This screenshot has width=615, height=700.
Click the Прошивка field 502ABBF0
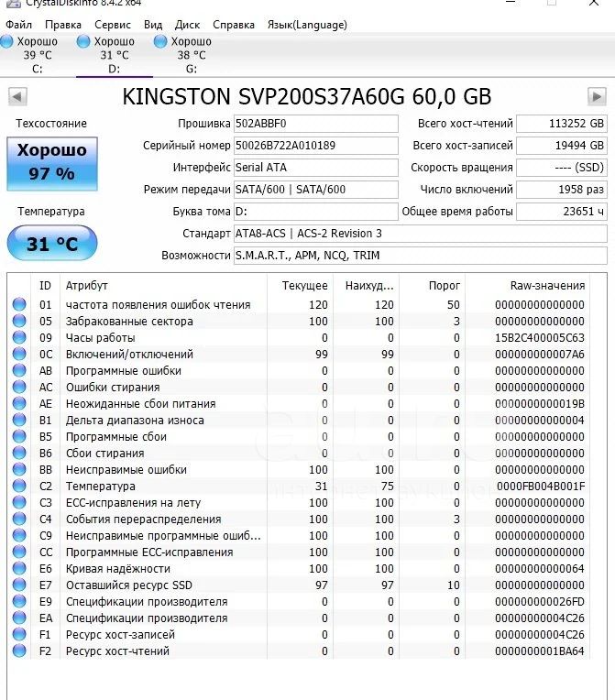[x=316, y=124]
